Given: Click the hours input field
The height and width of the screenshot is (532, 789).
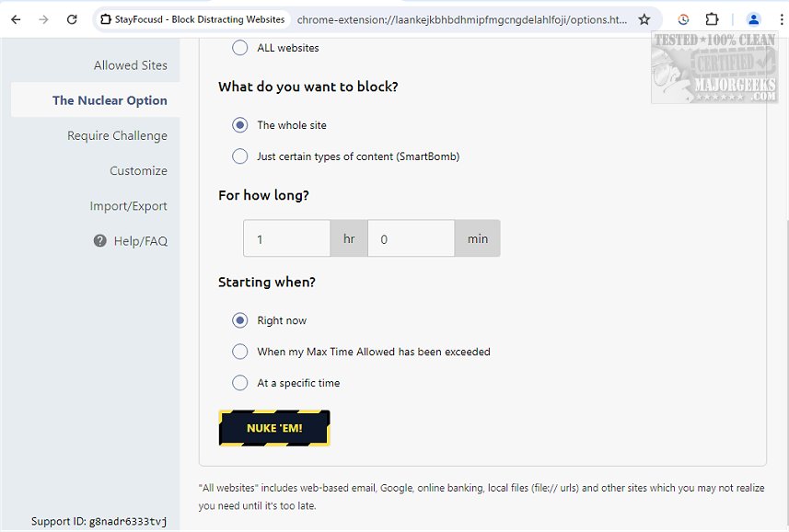Looking at the screenshot, I should (286, 238).
